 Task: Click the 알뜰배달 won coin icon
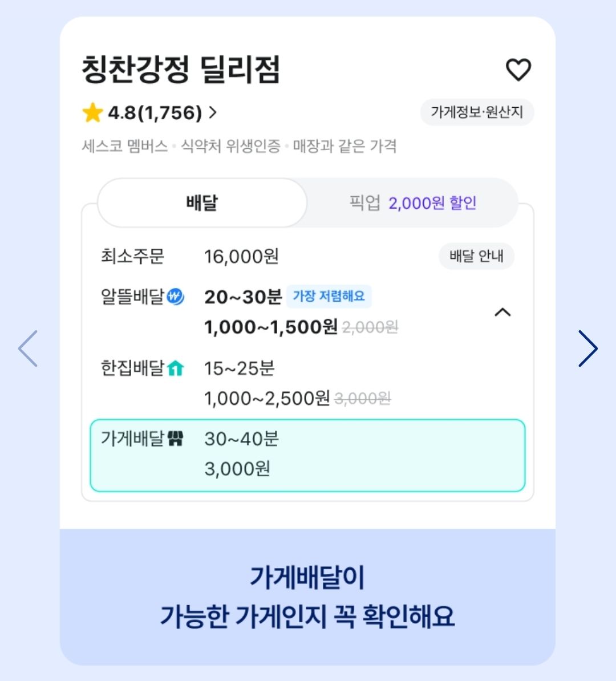pos(176,297)
